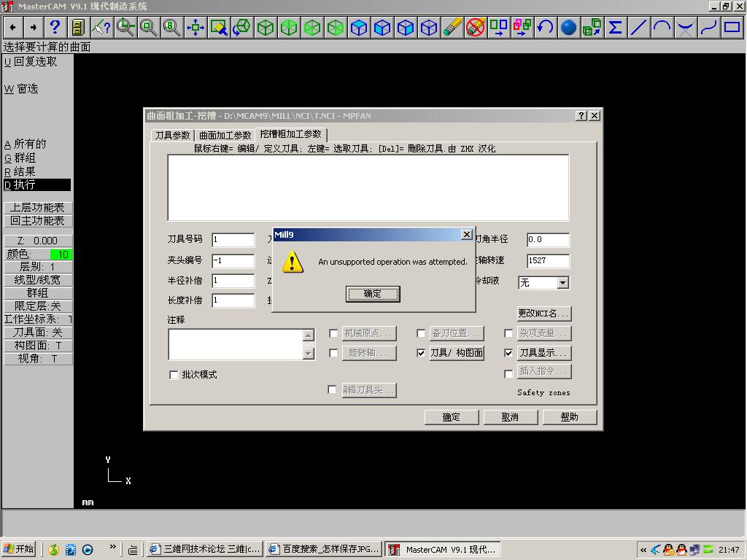Click the Repaint paintbrush screen icon
Screen dimensions: 747x560
click(x=219, y=28)
